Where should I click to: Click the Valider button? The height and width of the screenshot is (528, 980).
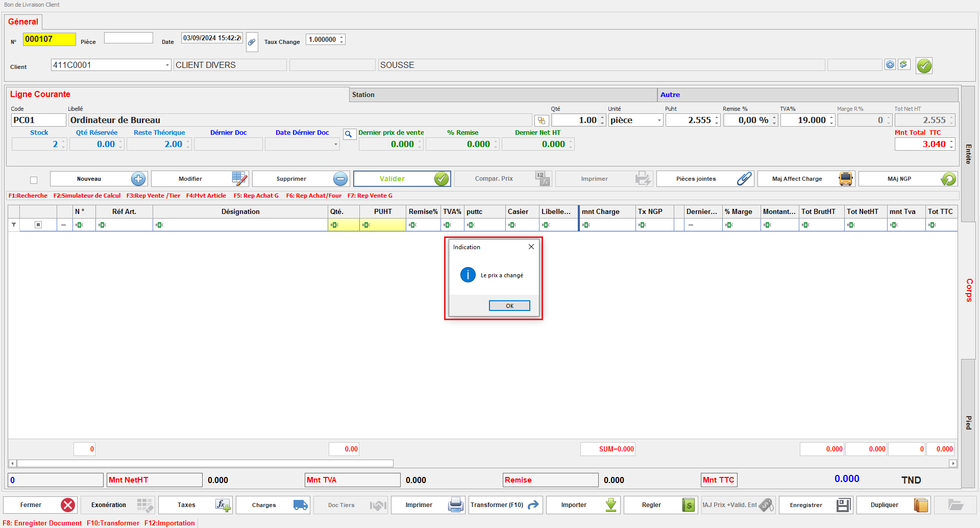[402, 179]
